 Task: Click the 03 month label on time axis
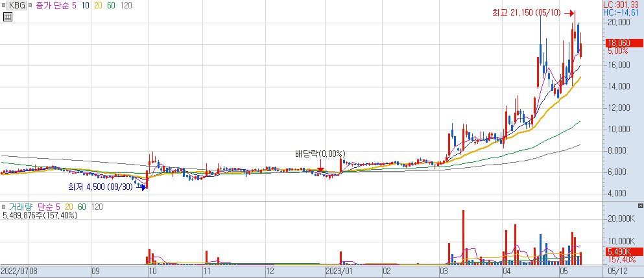click(444, 272)
